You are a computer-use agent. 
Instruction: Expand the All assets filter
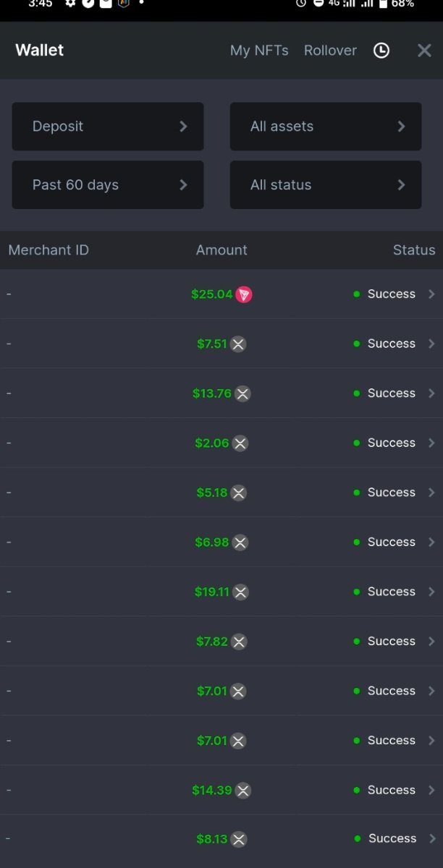pos(326,127)
